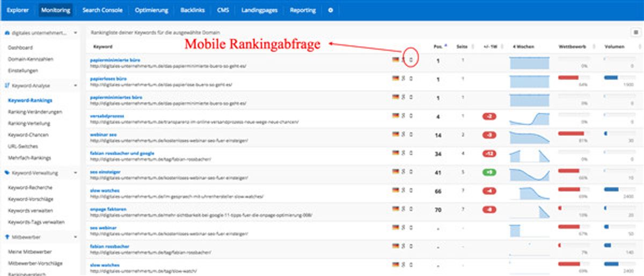The width and height of the screenshot is (644, 276).
Task: Select the Monitoring tab
Action: (x=55, y=10)
